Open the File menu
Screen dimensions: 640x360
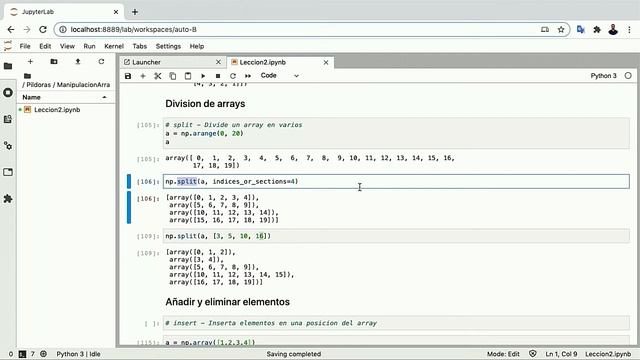pyautogui.click(x=25, y=46)
